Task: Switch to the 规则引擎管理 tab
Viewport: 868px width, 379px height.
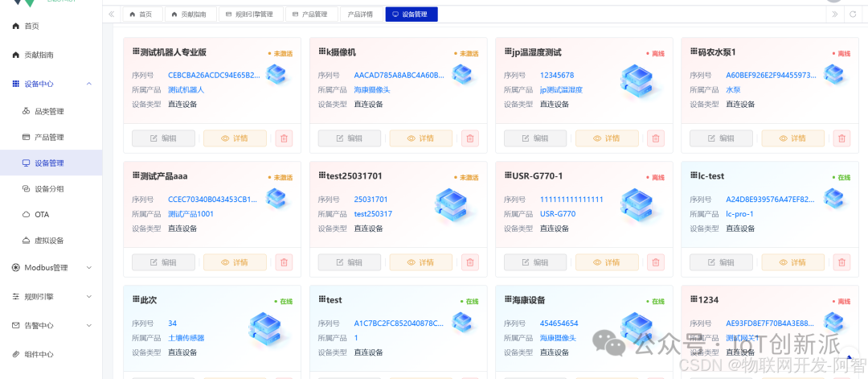Action: point(250,14)
